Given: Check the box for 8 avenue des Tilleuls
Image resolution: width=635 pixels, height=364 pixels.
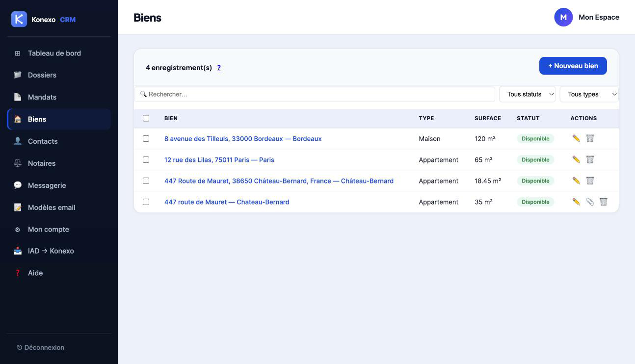Looking at the screenshot, I should [146, 139].
